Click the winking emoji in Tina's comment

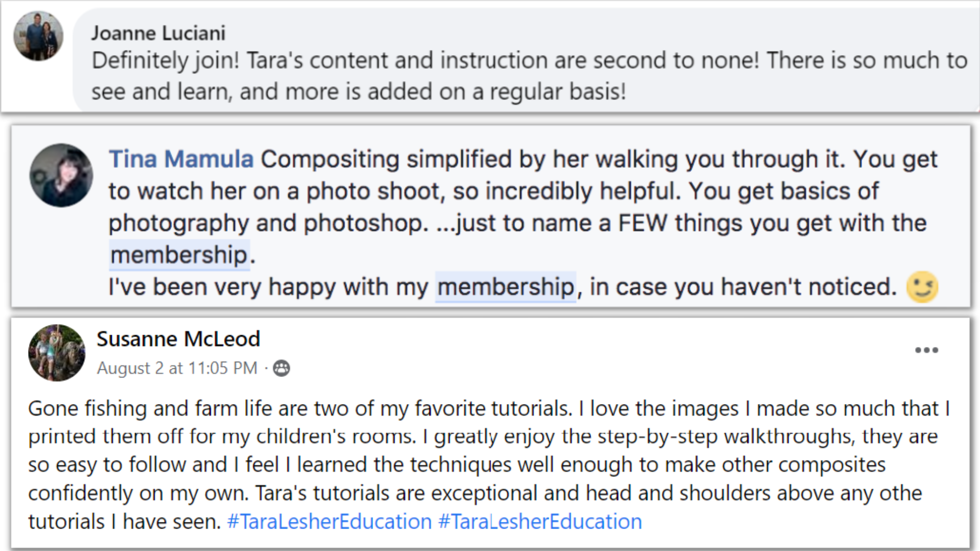coord(922,287)
